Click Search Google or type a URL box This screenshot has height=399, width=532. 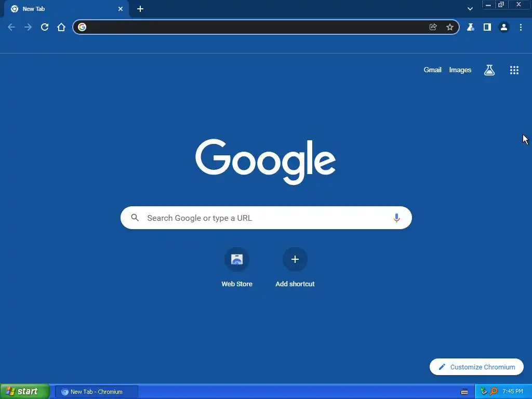[x=266, y=218]
